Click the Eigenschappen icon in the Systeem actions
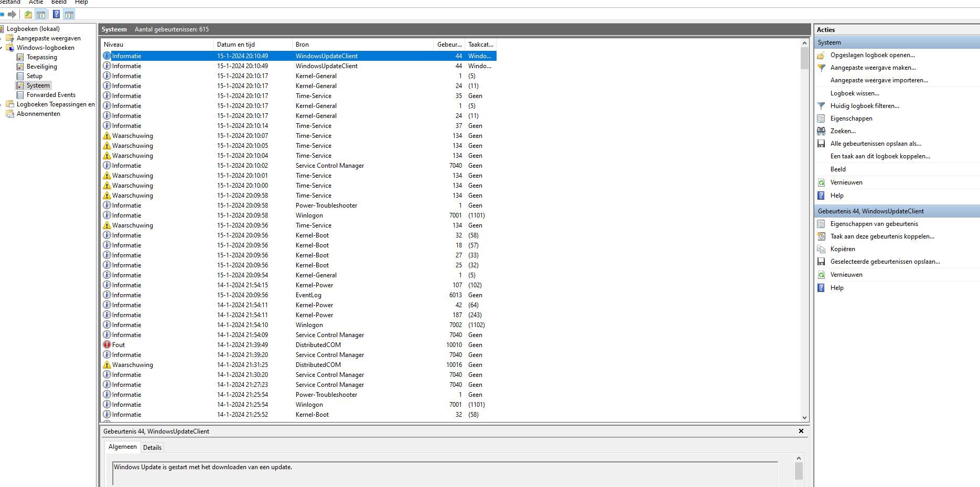 click(x=821, y=118)
